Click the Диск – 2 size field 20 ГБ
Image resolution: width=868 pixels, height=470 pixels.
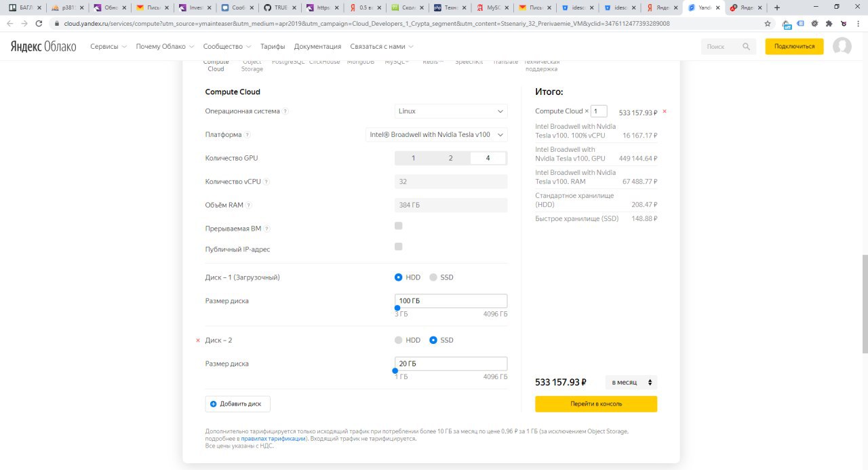451,364
